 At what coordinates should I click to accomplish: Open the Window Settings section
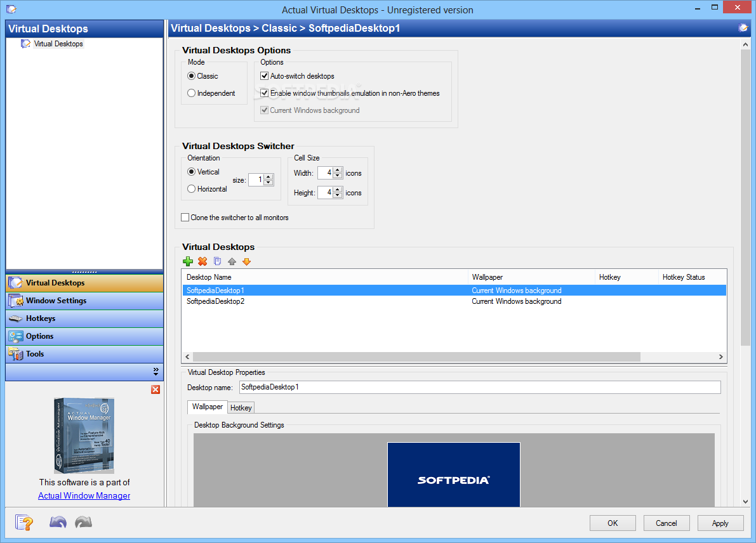coord(84,301)
